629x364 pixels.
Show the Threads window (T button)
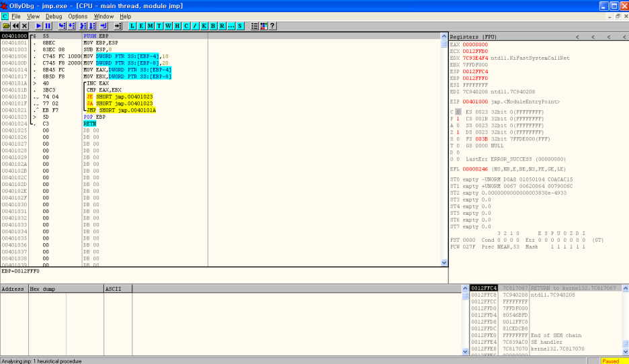pyautogui.click(x=159, y=26)
